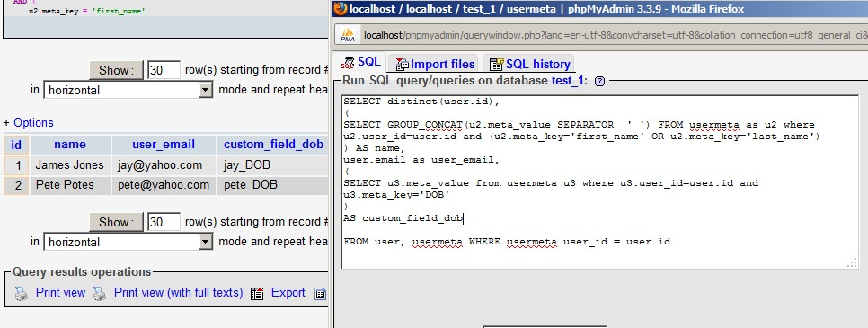Image resolution: width=868 pixels, height=328 pixels.
Task: Click inside the SQL query text area
Action: click(x=600, y=182)
